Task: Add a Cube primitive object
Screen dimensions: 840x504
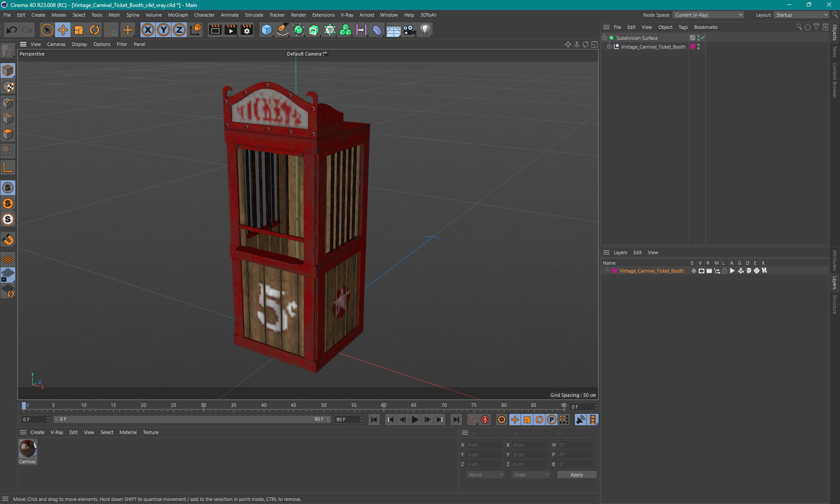Action: coord(266,30)
